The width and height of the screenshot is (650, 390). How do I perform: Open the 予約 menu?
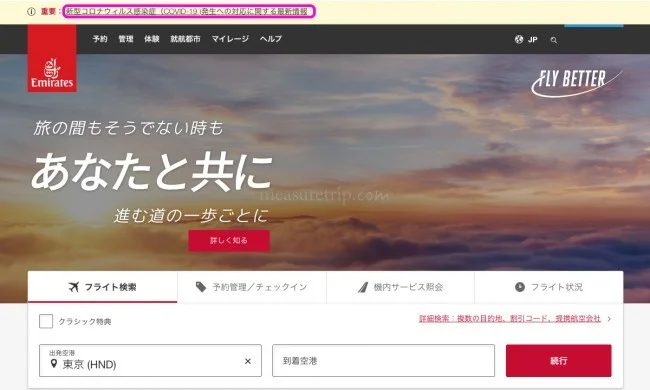tap(100, 39)
